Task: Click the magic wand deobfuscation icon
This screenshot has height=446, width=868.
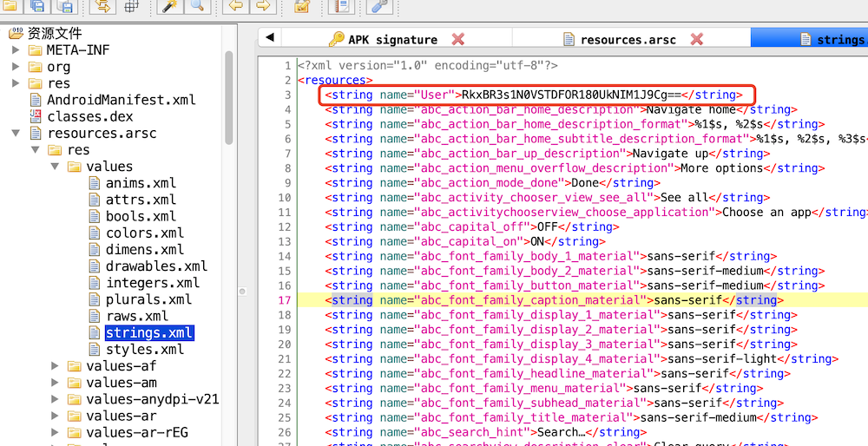Action: (168, 5)
